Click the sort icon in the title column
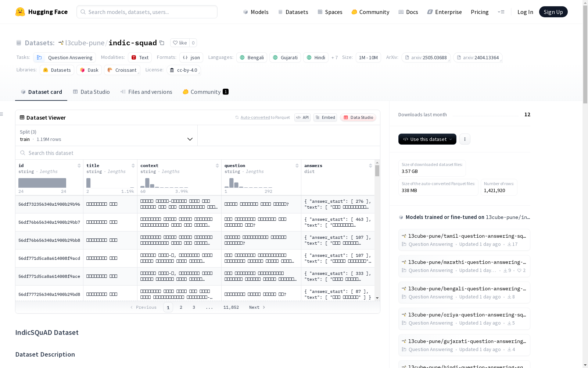Image resolution: width=588 pixels, height=368 pixels. (x=133, y=166)
